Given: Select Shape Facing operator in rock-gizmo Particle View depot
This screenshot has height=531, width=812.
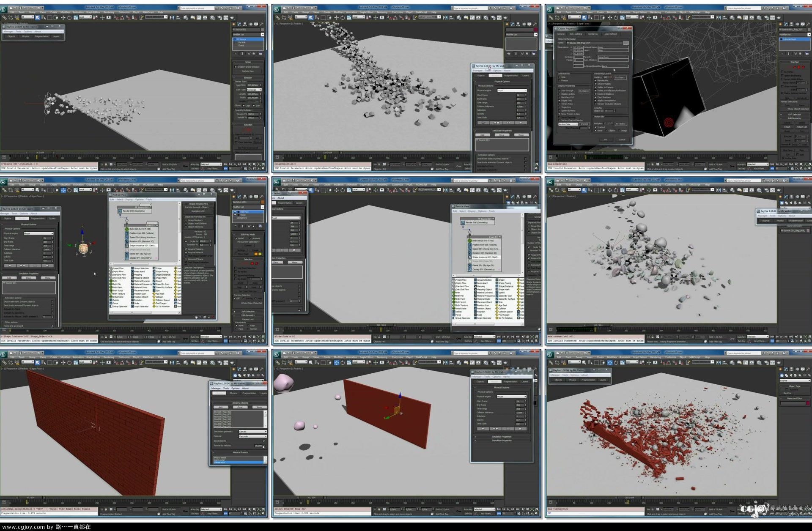Looking at the screenshot, I should click(160, 271).
